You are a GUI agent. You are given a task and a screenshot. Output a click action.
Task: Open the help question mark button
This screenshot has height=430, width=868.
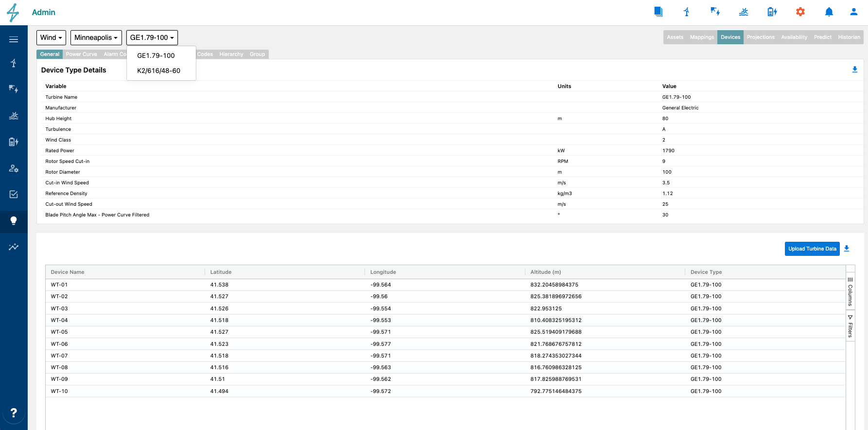[x=14, y=412]
